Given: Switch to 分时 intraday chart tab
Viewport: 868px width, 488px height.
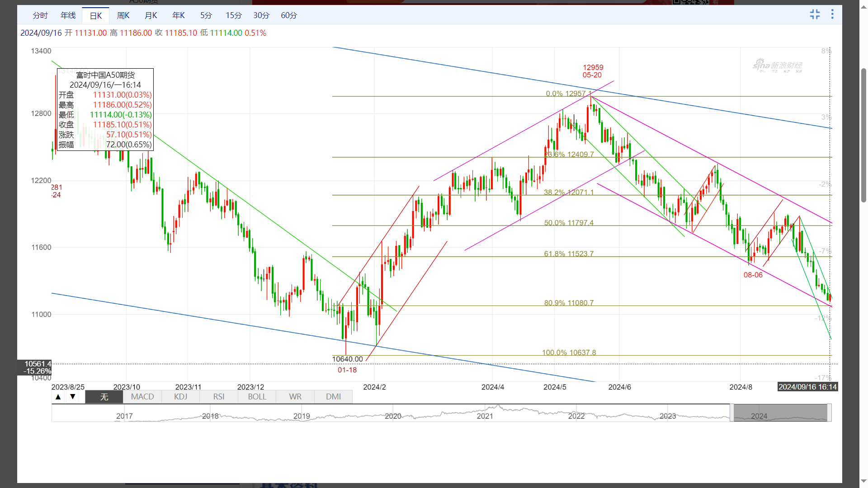Looking at the screenshot, I should (x=40, y=15).
